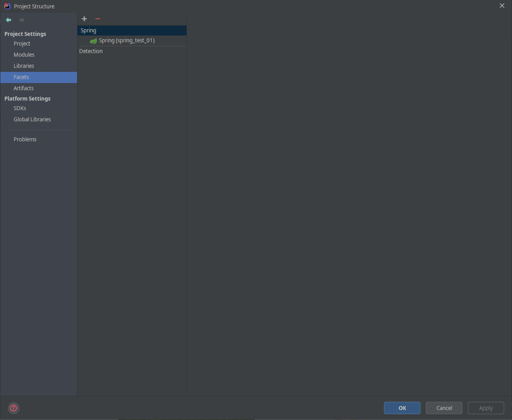Click the IntelliJ logo in title bar

7,6
